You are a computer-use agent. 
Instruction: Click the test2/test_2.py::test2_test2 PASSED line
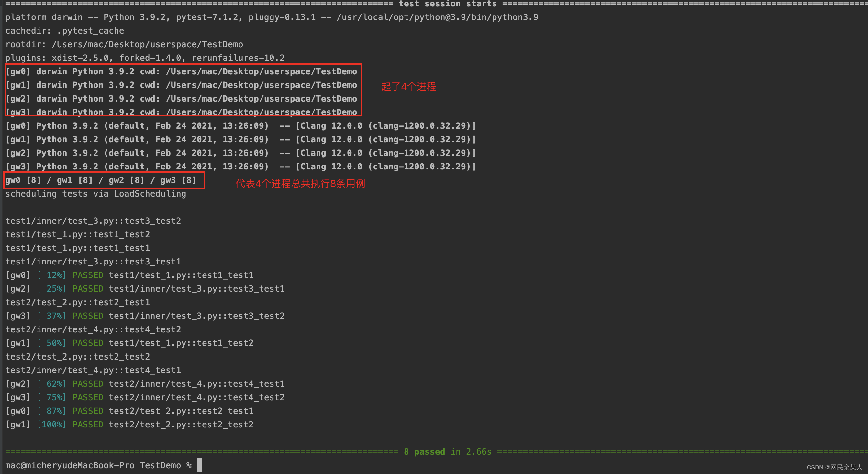(x=181, y=424)
